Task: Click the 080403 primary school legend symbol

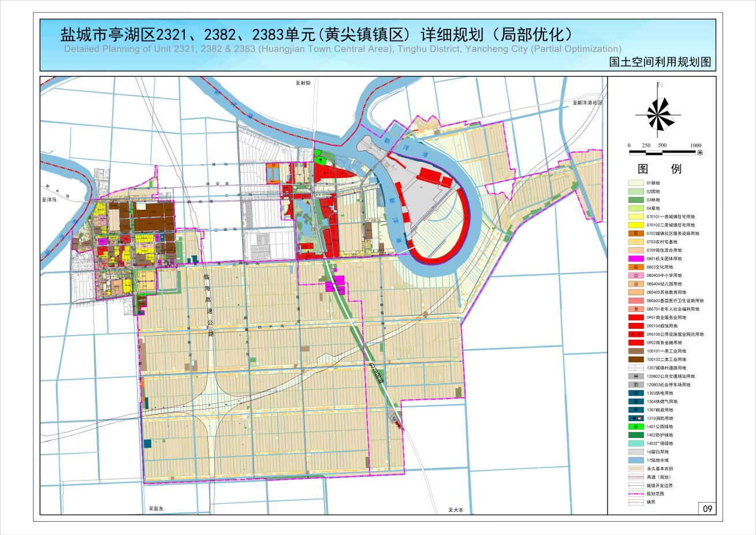Action: [636, 276]
